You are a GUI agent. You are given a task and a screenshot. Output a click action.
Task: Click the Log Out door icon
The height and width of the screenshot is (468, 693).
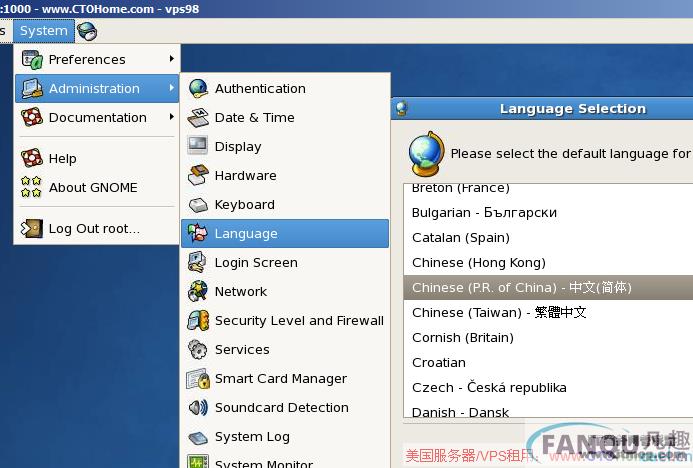(32, 228)
